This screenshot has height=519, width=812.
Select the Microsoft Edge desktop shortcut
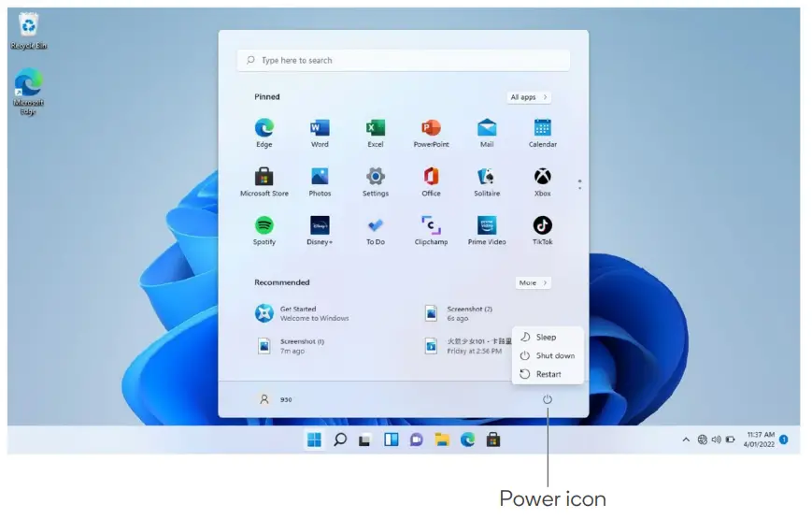click(28, 92)
